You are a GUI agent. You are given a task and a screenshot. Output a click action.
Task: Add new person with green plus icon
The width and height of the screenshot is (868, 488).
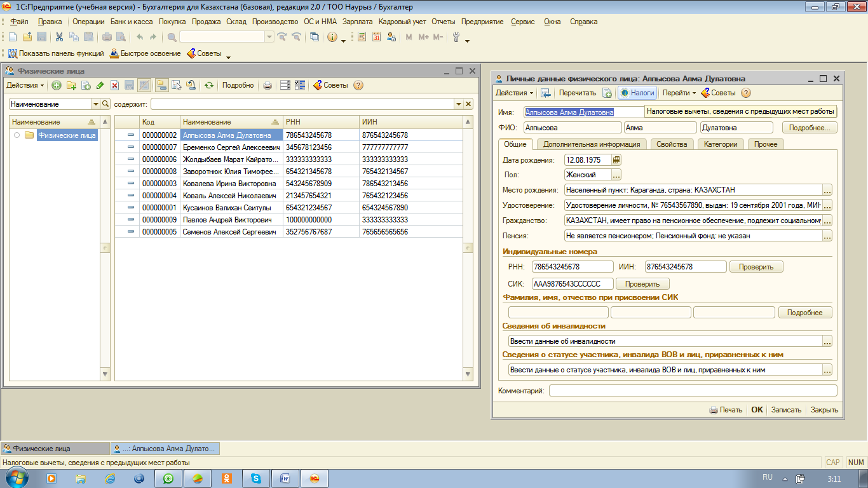point(56,85)
